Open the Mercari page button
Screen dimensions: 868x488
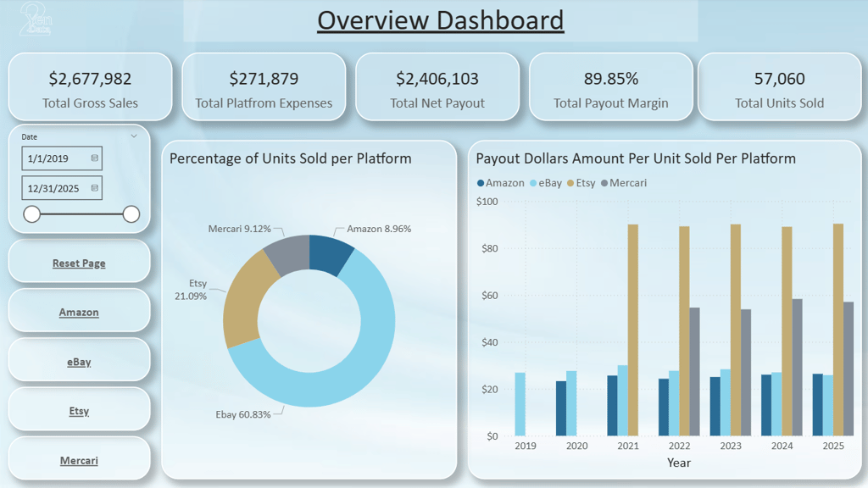(79, 460)
